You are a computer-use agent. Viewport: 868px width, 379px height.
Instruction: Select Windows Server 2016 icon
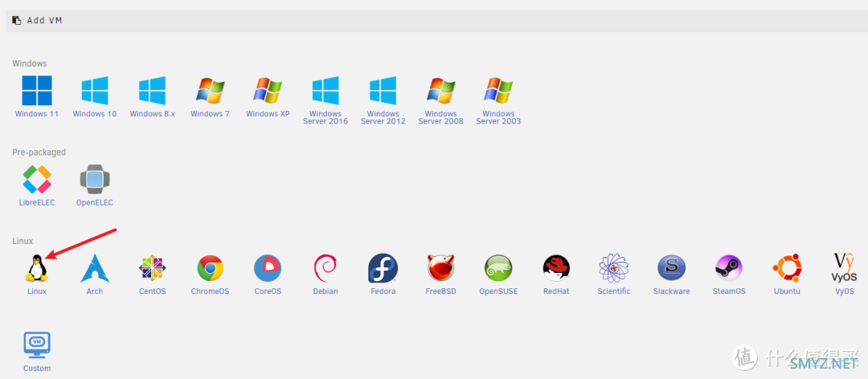point(325,91)
